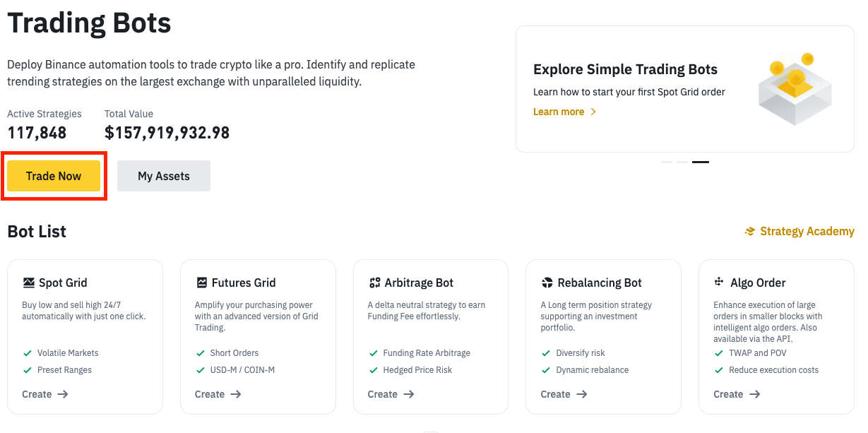Image resolution: width=868 pixels, height=433 pixels.
Task: Click the Arbitrage Bot icon
Action: pyautogui.click(x=374, y=283)
